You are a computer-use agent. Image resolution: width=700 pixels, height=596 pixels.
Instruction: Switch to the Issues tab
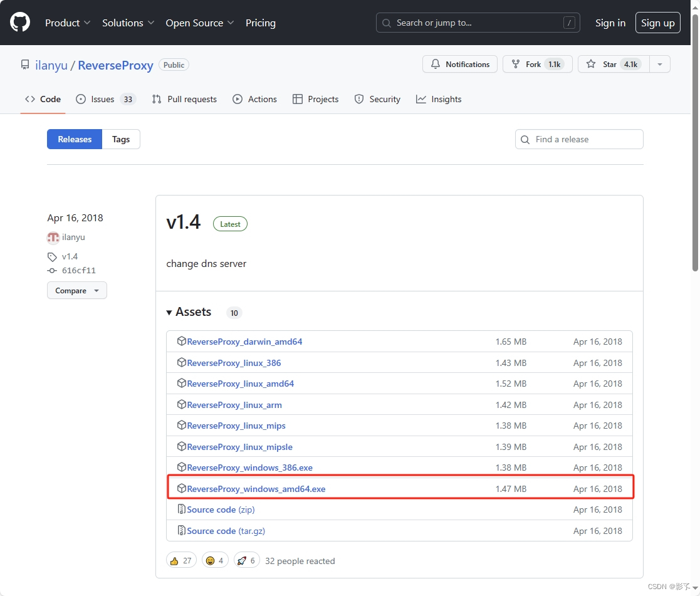click(106, 99)
